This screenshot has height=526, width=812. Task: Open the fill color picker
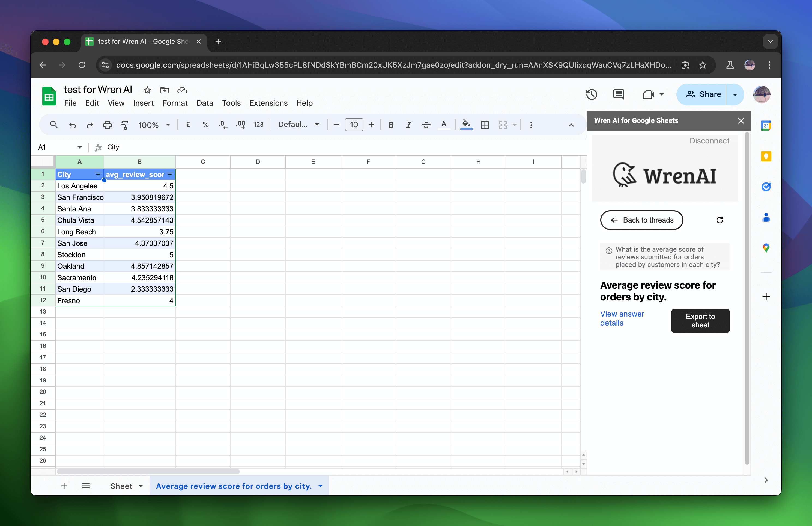pos(466,125)
